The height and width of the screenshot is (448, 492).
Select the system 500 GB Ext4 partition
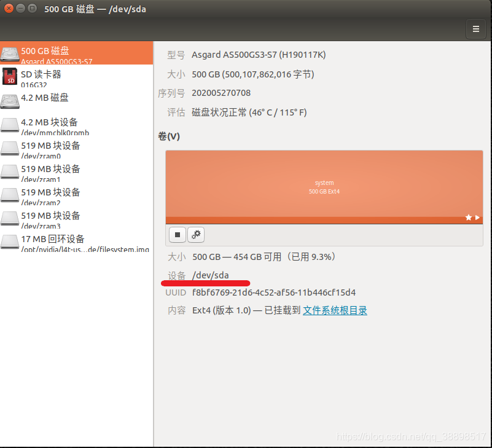tap(324, 187)
